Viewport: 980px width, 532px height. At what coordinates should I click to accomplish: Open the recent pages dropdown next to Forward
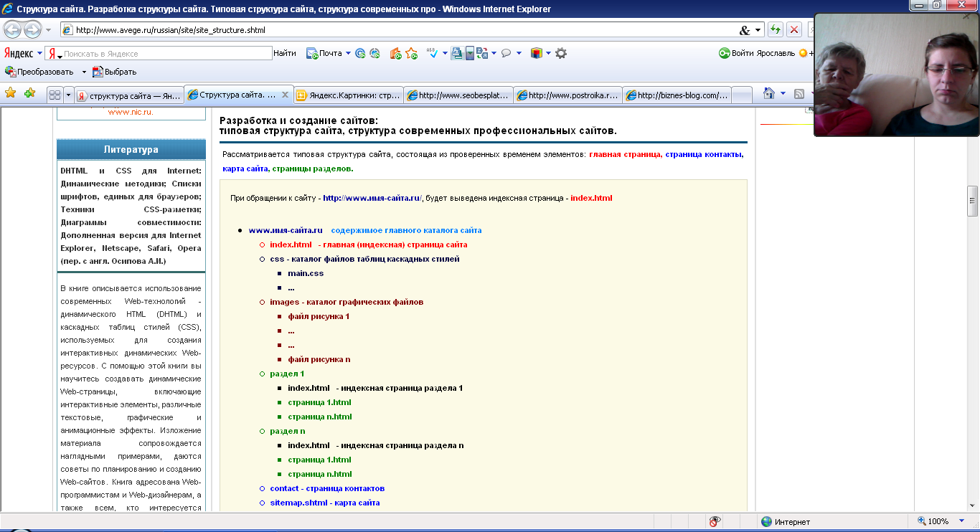click(48, 31)
